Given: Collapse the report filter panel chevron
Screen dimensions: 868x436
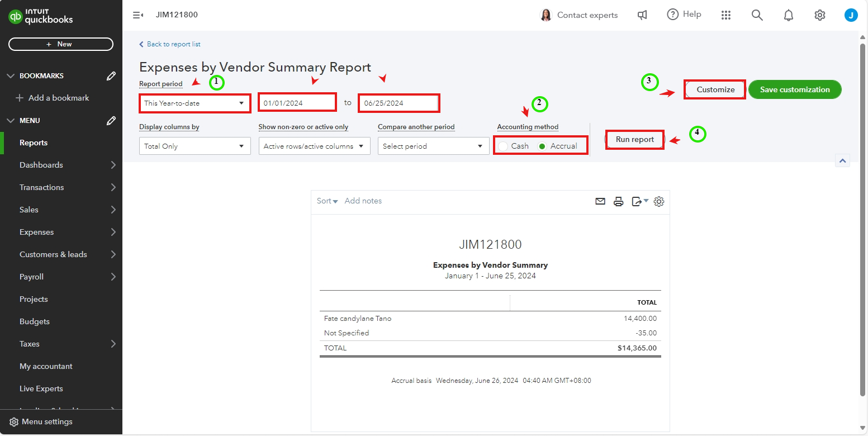Looking at the screenshot, I should (842, 161).
